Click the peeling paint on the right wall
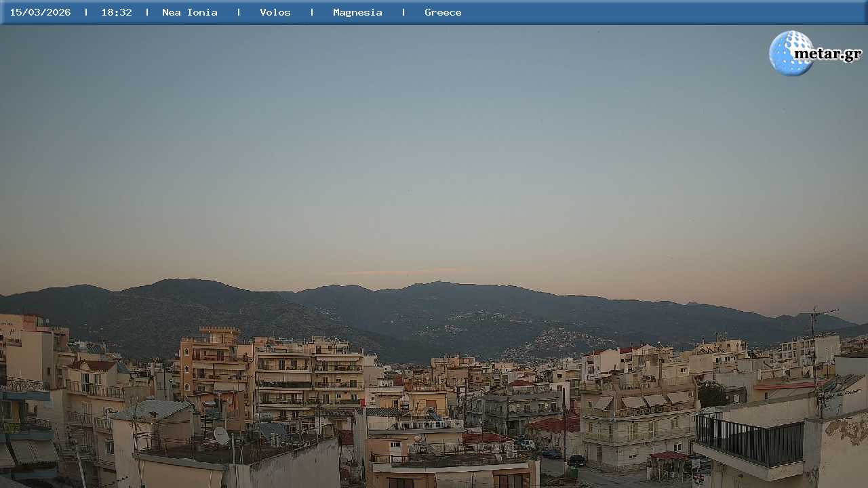The height and width of the screenshot is (488, 868). coord(848,429)
